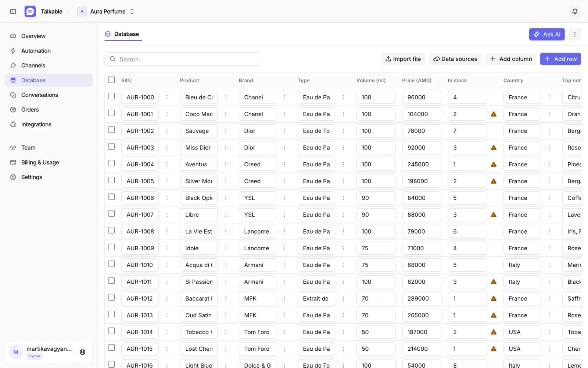This screenshot has width=588, height=368.
Task: Open the notifications bell
Action: point(575,11)
